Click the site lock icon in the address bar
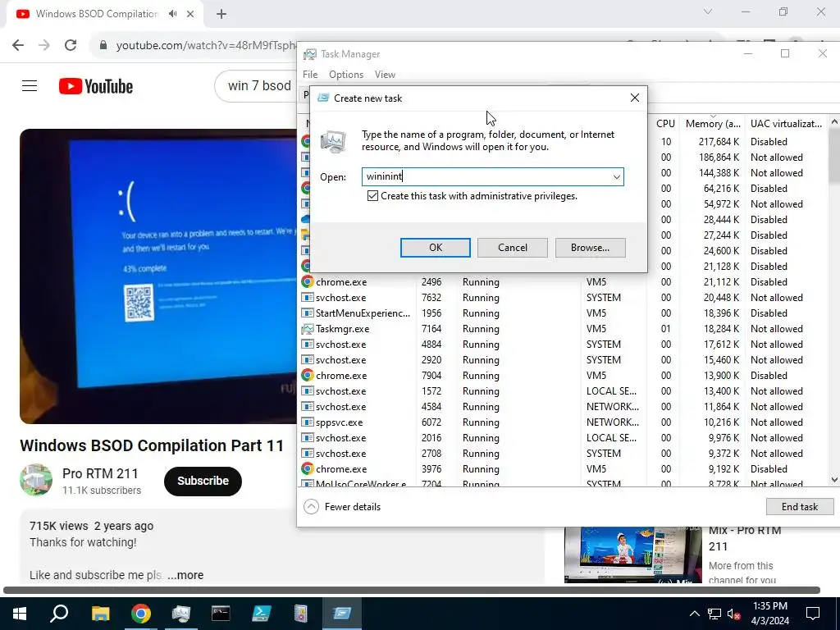This screenshot has height=630, width=840. click(x=103, y=45)
